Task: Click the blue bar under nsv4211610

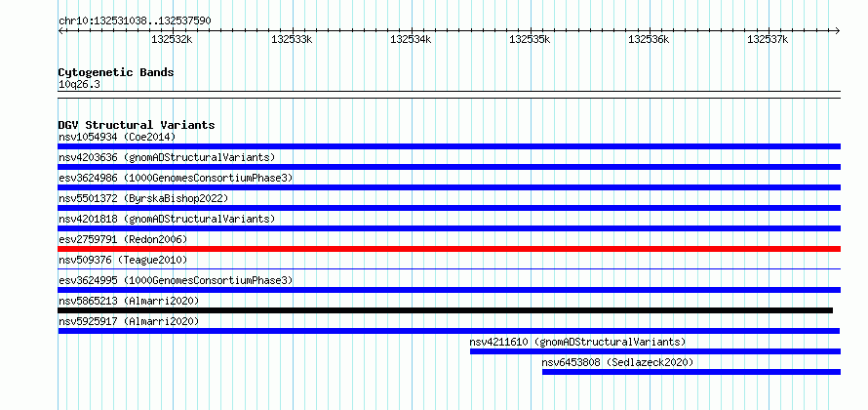Action: 654,351
